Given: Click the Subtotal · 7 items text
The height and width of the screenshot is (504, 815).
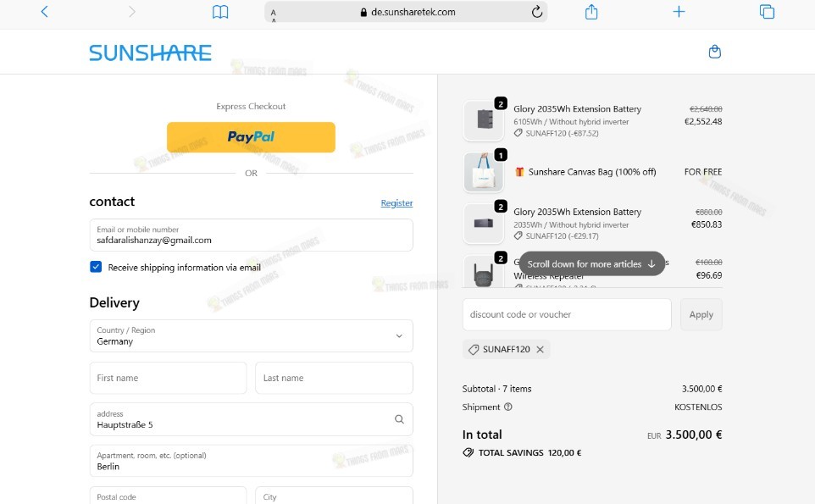Looking at the screenshot, I should click(x=497, y=389).
